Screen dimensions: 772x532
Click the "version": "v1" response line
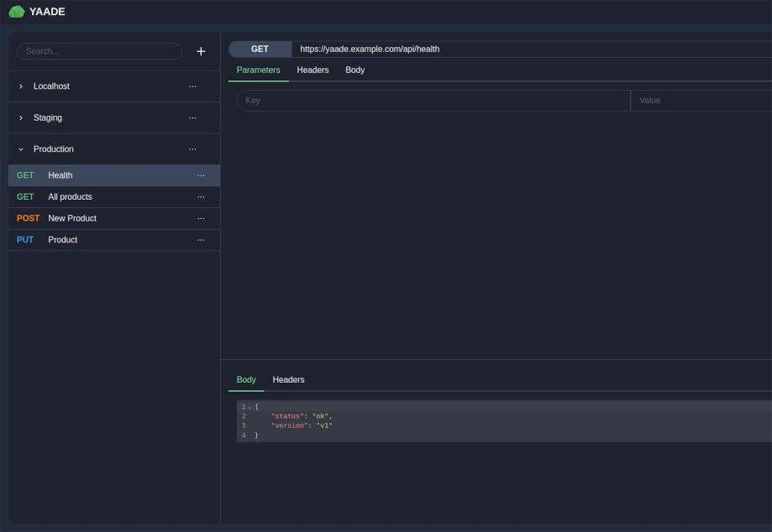click(x=302, y=426)
